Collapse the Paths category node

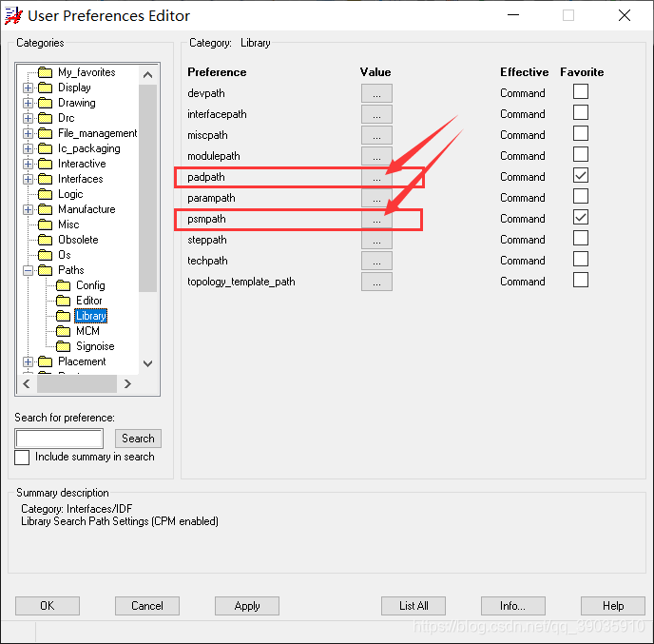coord(28,270)
